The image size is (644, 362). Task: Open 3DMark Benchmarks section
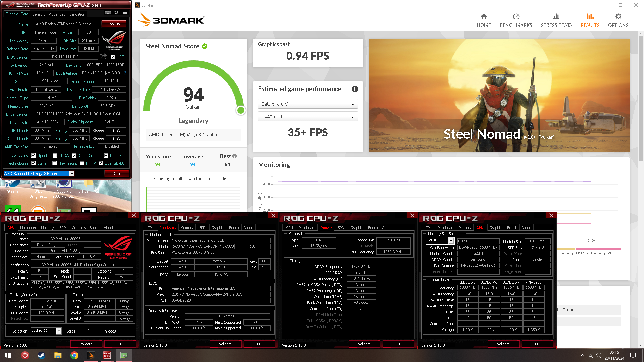point(516,20)
